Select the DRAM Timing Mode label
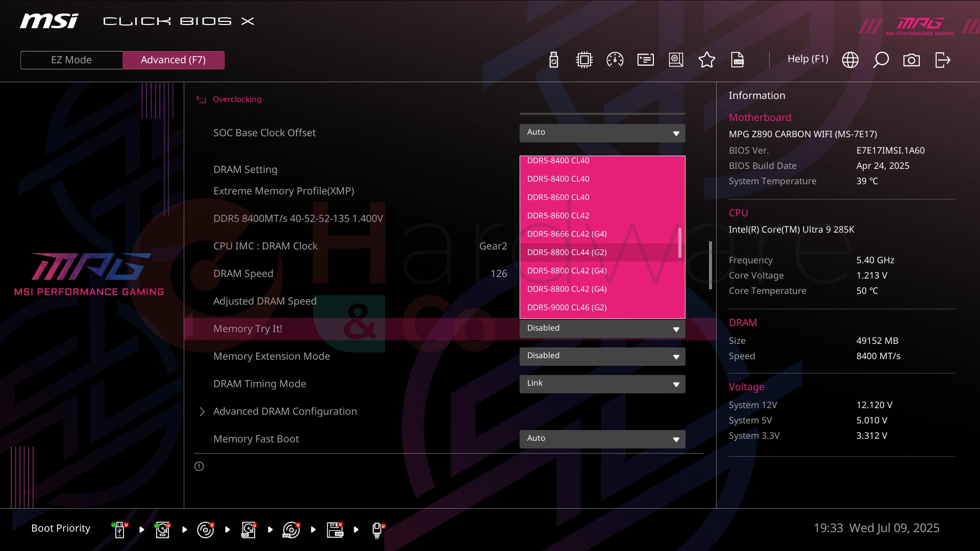The width and height of the screenshot is (980, 551). click(x=259, y=384)
